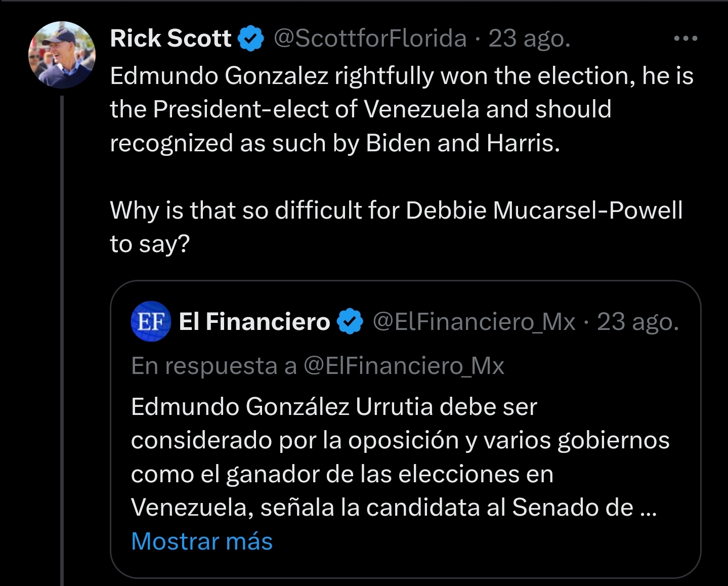Expand quoted tweet with 'Mostrar más'
This screenshot has height=586, width=728.
coord(202,541)
